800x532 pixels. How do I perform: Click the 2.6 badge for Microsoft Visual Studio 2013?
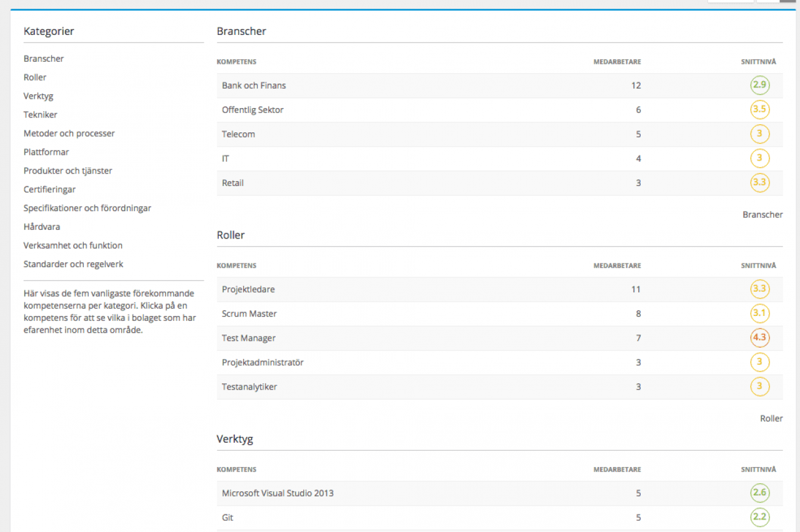tap(759, 493)
